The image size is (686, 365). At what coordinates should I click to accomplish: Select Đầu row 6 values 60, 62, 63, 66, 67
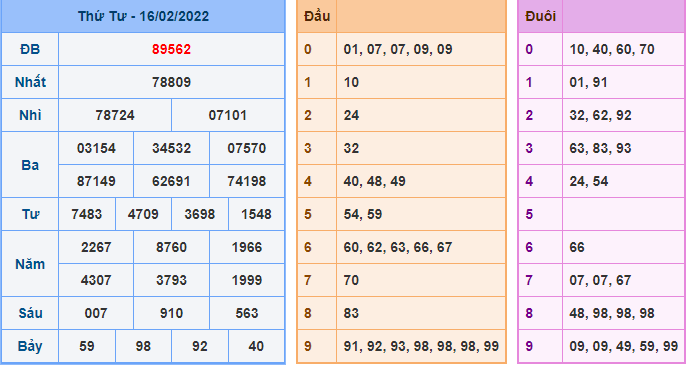pos(398,247)
